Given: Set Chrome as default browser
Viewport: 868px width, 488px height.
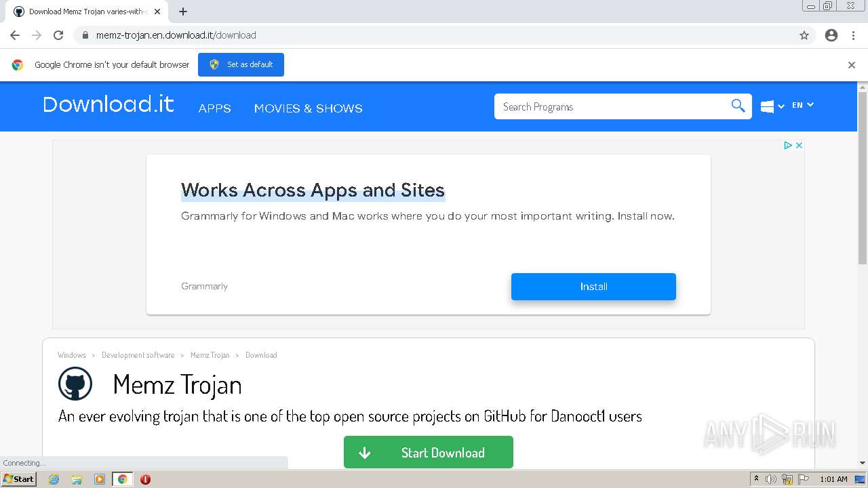Looking at the screenshot, I should (x=241, y=64).
